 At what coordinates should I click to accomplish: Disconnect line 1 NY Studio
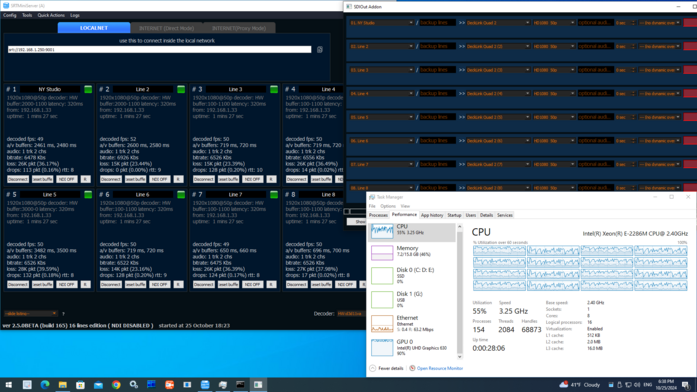click(x=18, y=179)
